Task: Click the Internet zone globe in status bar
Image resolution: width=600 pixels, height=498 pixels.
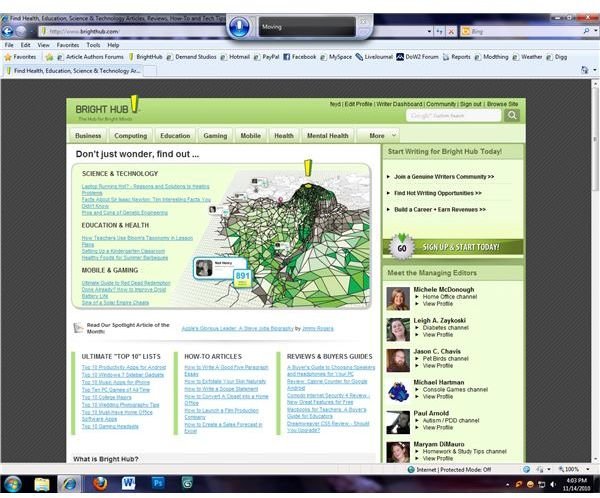Action: [411, 469]
